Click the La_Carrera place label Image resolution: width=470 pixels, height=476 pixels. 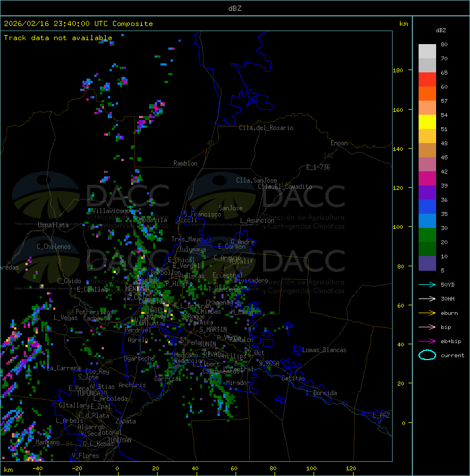click(64, 368)
